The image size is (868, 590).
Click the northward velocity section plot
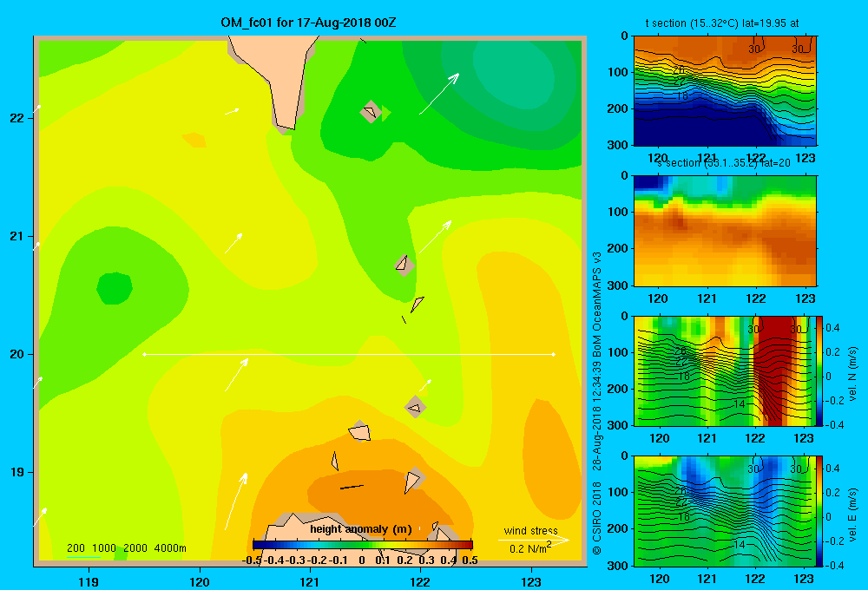[x=725, y=370]
